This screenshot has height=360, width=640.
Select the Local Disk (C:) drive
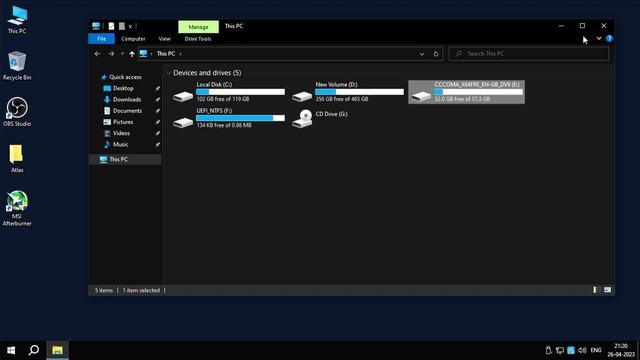pyautogui.click(x=229, y=92)
